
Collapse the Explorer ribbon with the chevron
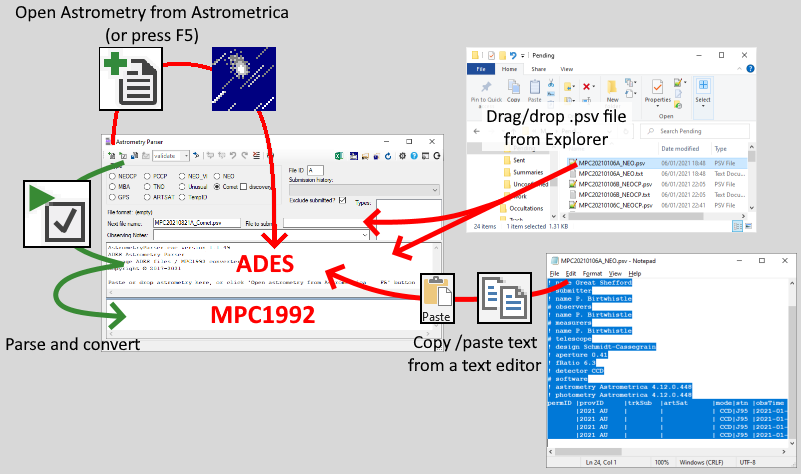coord(739,68)
